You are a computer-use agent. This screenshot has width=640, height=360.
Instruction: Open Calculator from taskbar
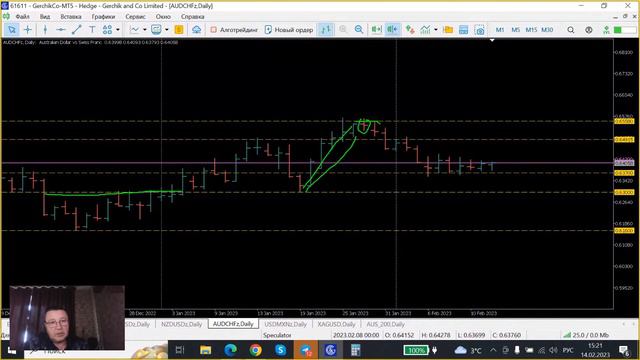(356, 350)
